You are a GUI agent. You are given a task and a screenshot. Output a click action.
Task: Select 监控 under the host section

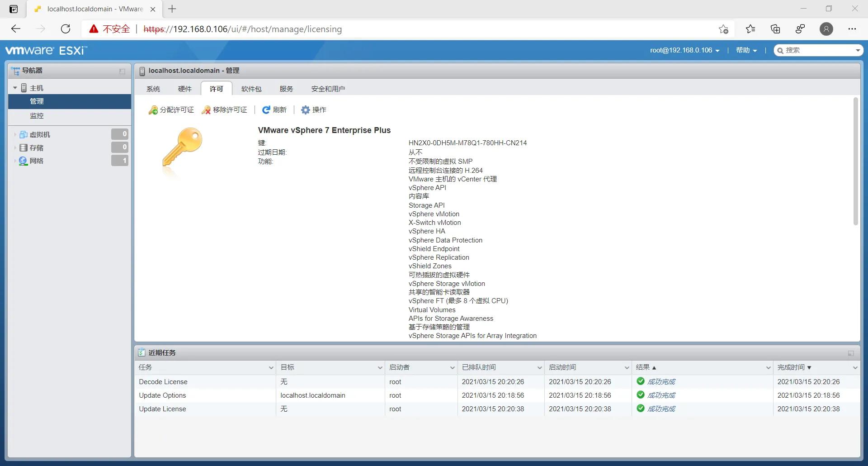pyautogui.click(x=37, y=116)
